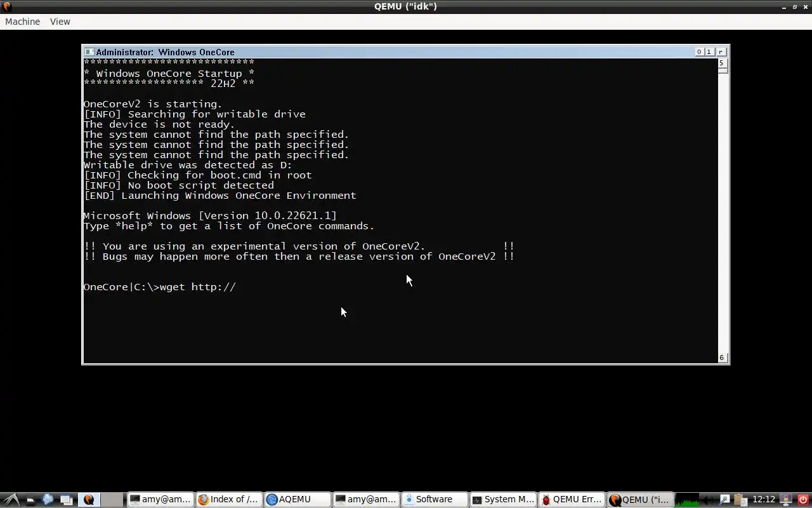Click the 12:12 clock
812x508 pixels.
[764, 500]
